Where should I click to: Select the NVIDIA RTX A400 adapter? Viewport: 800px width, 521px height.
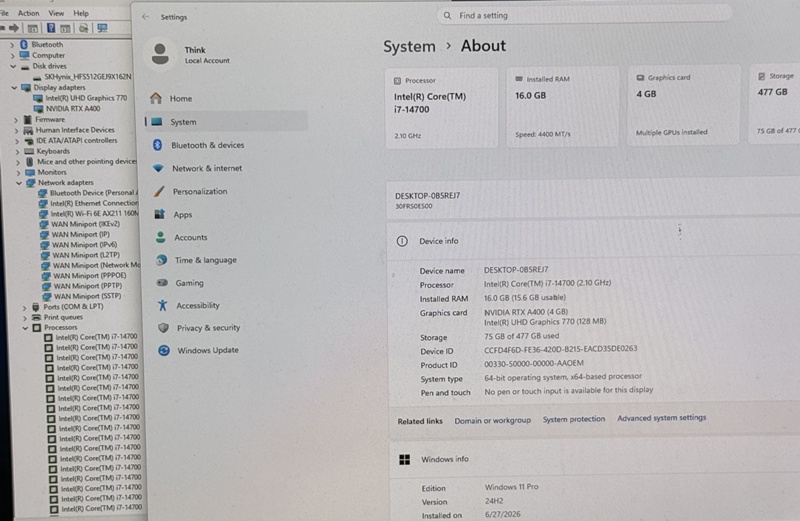click(x=73, y=109)
